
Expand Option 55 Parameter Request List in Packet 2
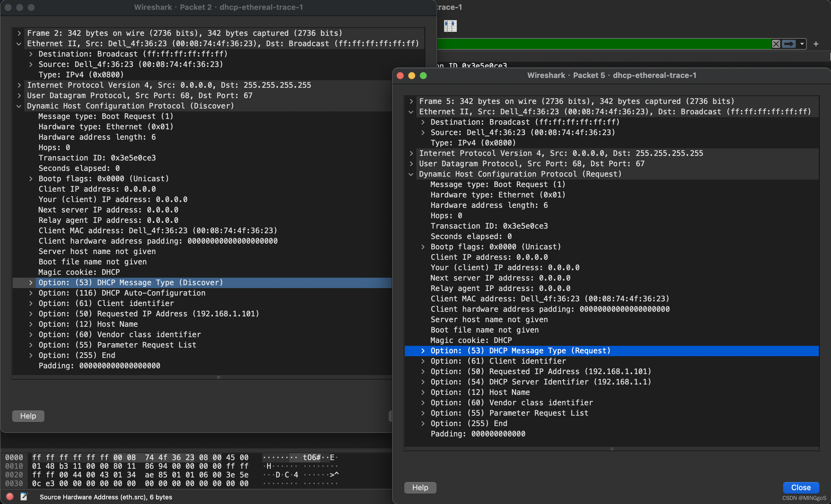(31, 345)
